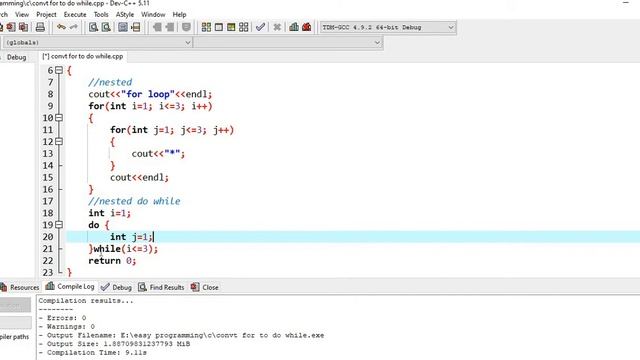The height and width of the screenshot is (360, 640).
Task: Click the Print toolbar icon
Action: 40,27
